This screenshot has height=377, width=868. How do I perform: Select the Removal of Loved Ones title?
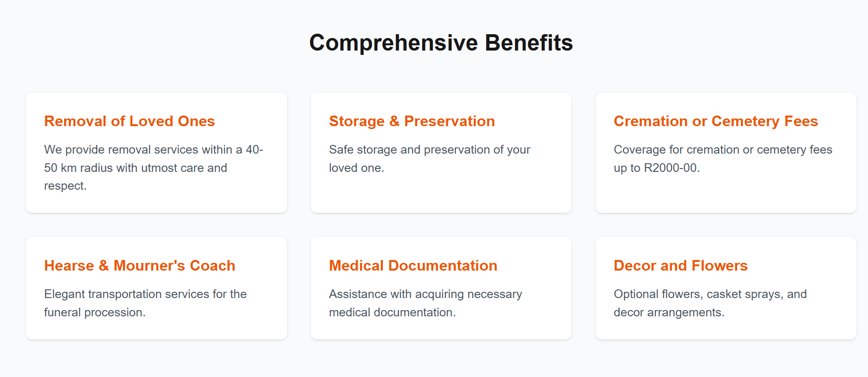coord(130,121)
